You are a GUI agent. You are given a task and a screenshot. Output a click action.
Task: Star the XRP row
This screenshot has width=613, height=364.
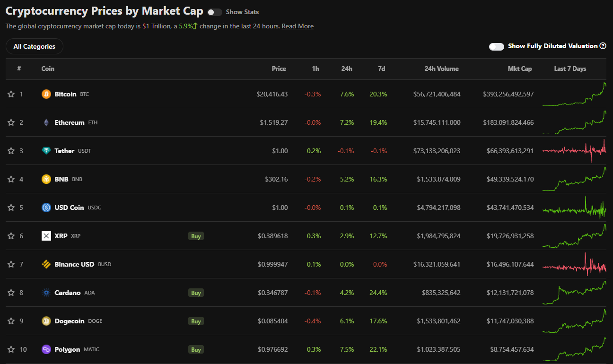click(x=11, y=236)
